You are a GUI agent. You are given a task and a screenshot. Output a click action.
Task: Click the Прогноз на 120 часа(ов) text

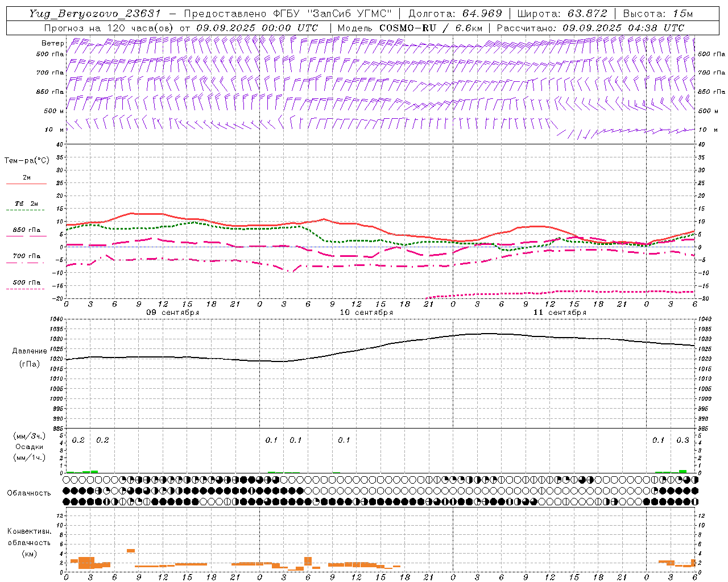[110, 28]
